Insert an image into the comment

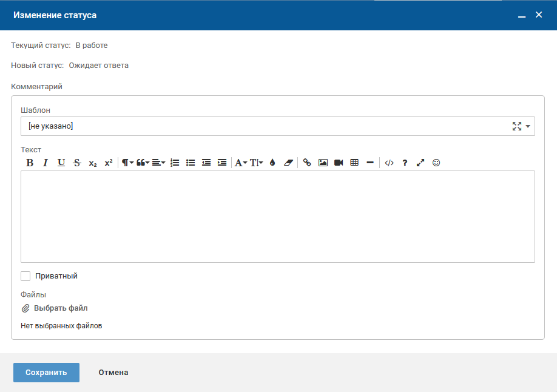pyautogui.click(x=323, y=163)
